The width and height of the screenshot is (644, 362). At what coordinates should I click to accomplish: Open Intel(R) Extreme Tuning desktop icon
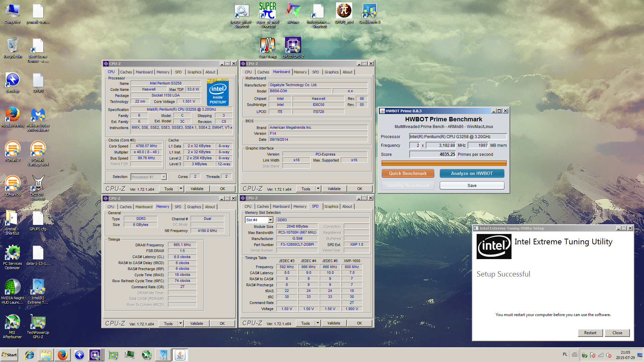point(38,292)
